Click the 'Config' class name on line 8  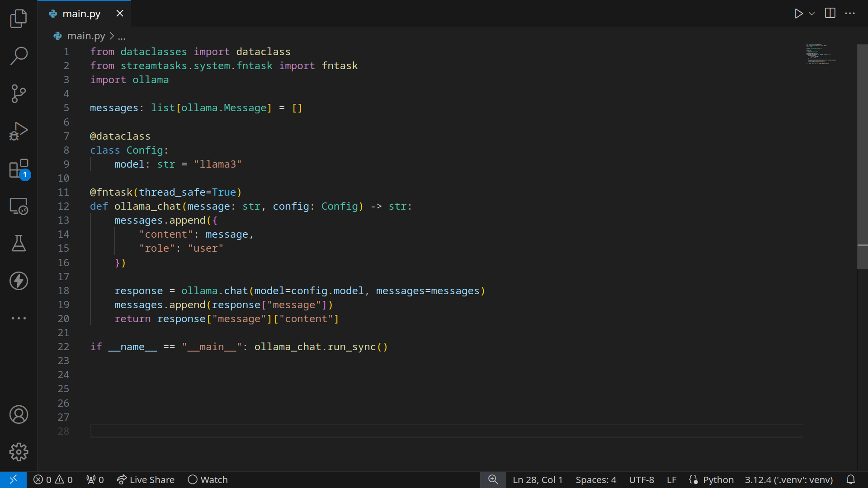coord(145,150)
